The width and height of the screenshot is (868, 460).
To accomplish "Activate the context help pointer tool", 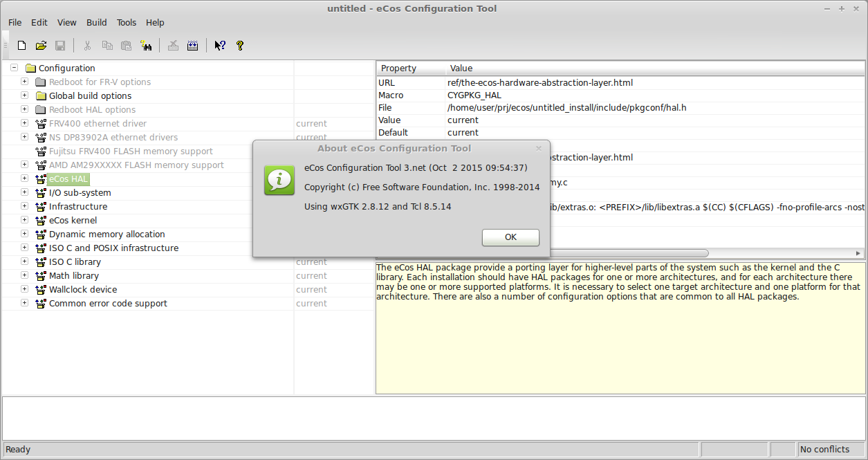I will (x=220, y=46).
